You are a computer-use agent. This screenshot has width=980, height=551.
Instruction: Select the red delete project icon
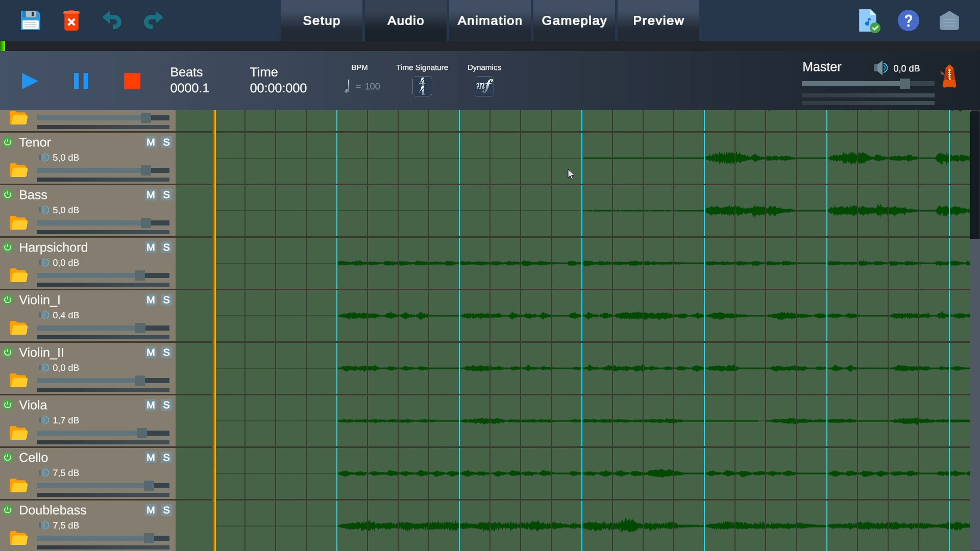coord(71,20)
